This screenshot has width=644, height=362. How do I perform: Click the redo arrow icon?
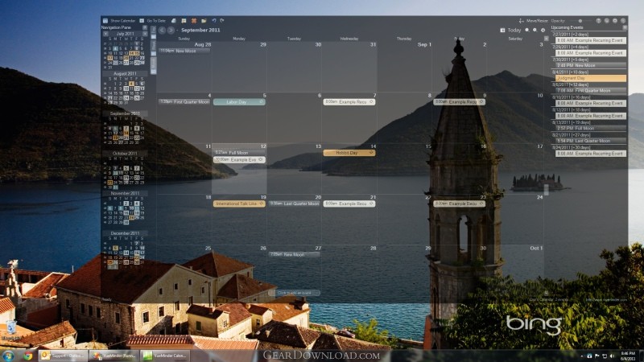click(x=222, y=21)
